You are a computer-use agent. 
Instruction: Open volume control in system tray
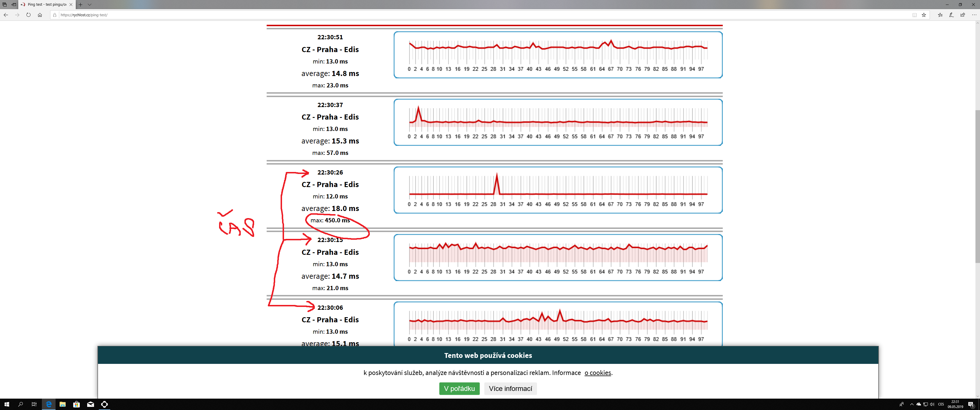932,404
